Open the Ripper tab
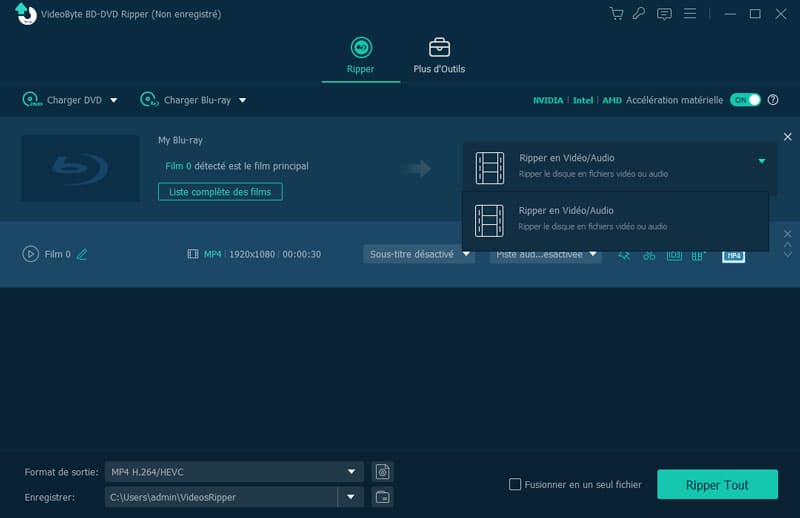The height and width of the screenshot is (518, 800). pyautogui.click(x=361, y=56)
